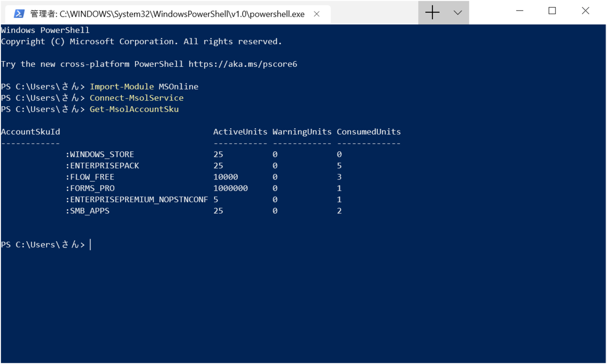Image resolution: width=607 pixels, height=364 pixels.
Task: Click ConsumedUnits value 2 for SMB_APPS
Action: point(339,211)
